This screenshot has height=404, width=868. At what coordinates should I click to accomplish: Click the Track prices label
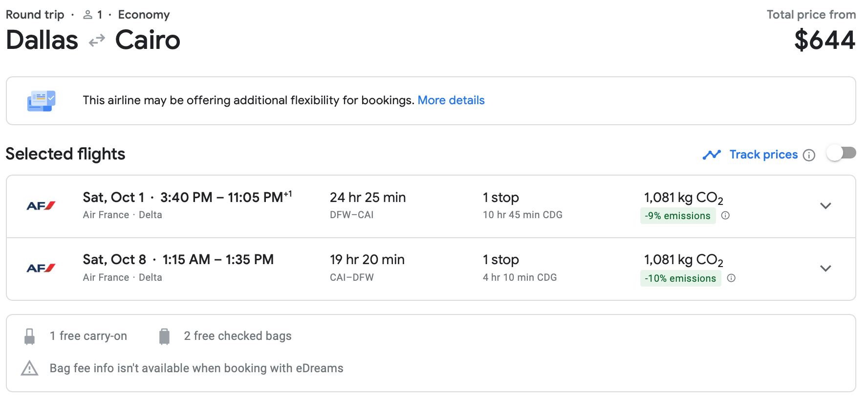click(x=763, y=155)
